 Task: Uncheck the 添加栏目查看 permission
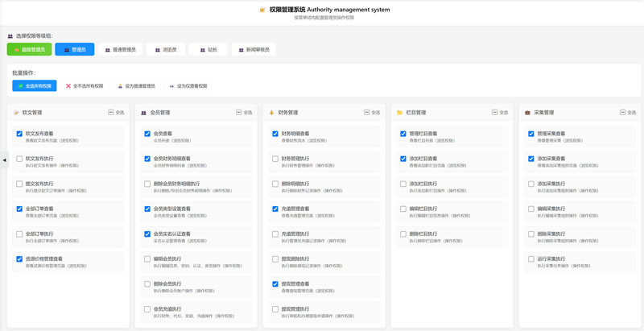pos(403,159)
